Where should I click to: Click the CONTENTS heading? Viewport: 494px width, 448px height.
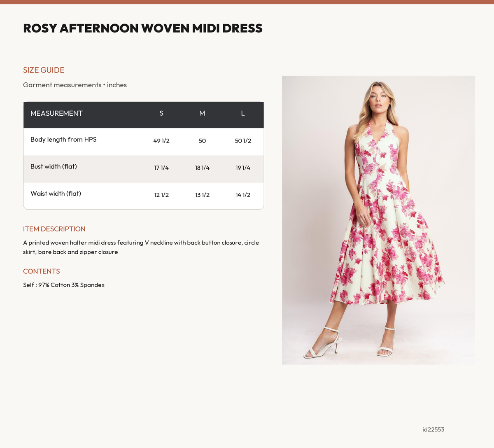(42, 271)
